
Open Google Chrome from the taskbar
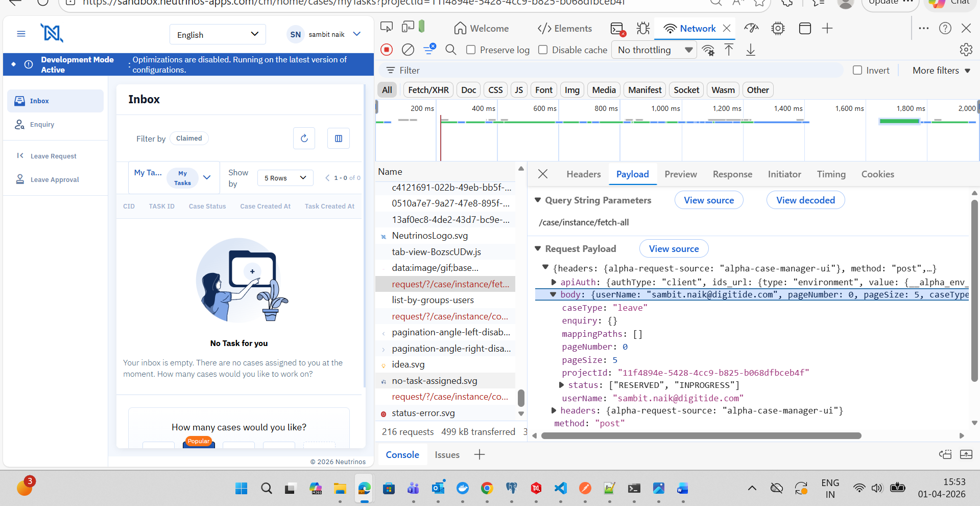pyautogui.click(x=487, y=488)
